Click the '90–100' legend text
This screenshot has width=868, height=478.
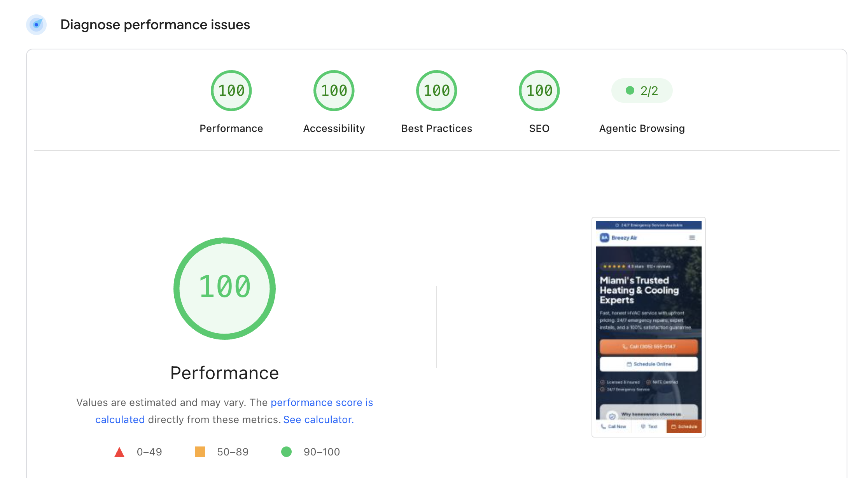pyautogui.click(x=322, y=452)
